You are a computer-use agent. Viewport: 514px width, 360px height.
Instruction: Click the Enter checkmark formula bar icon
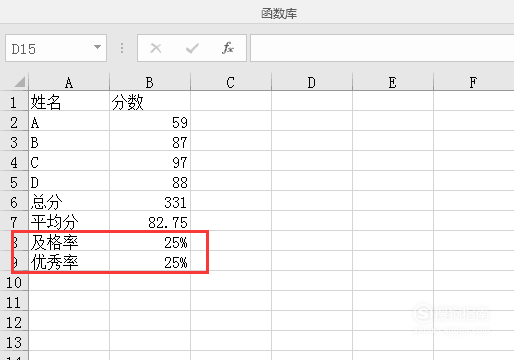click(x=192, y=48)
